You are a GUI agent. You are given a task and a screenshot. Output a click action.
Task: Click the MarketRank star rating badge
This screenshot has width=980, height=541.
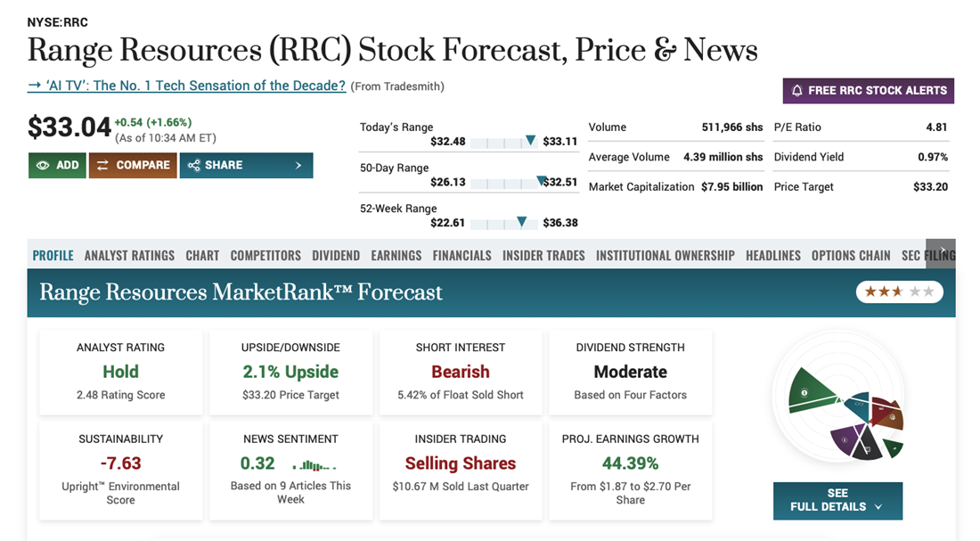tap(899, 292)
